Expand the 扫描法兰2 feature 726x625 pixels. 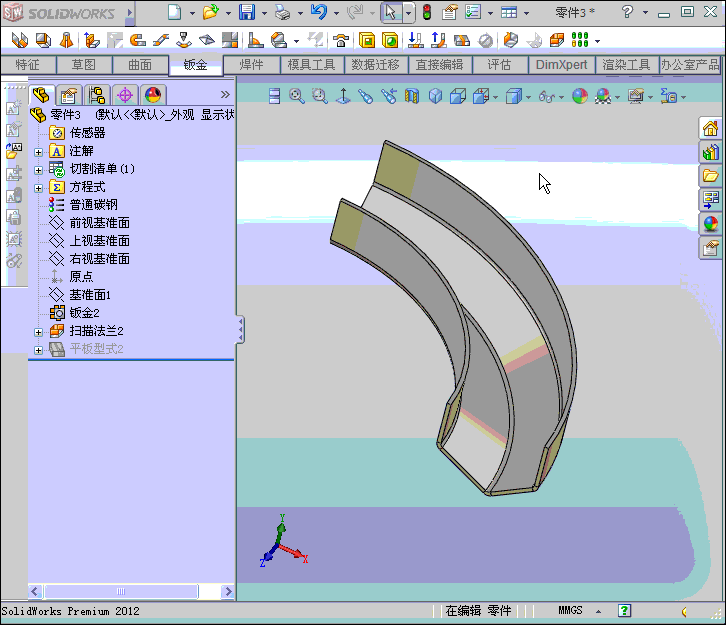pyautogui.click(x=38, y=332)
